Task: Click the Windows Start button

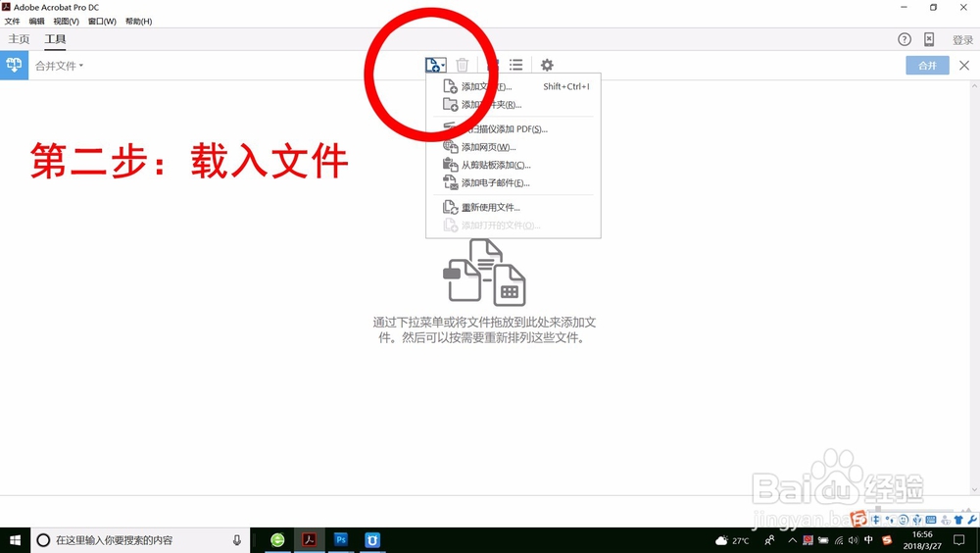Action: [x=15, y=540]
